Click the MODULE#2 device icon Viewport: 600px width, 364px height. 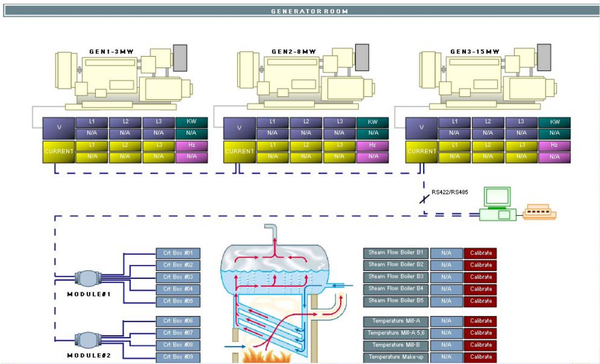coord(88,340)
